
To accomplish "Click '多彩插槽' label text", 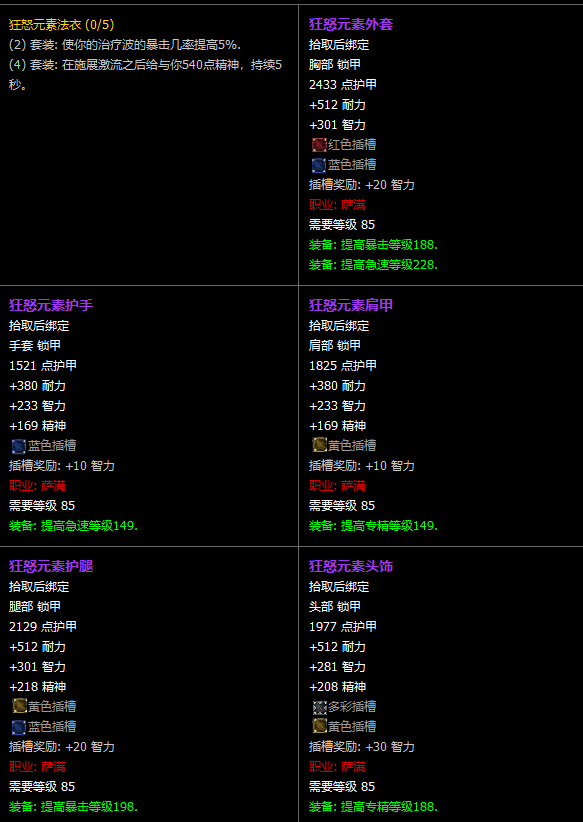I will [x=352, y=707].
